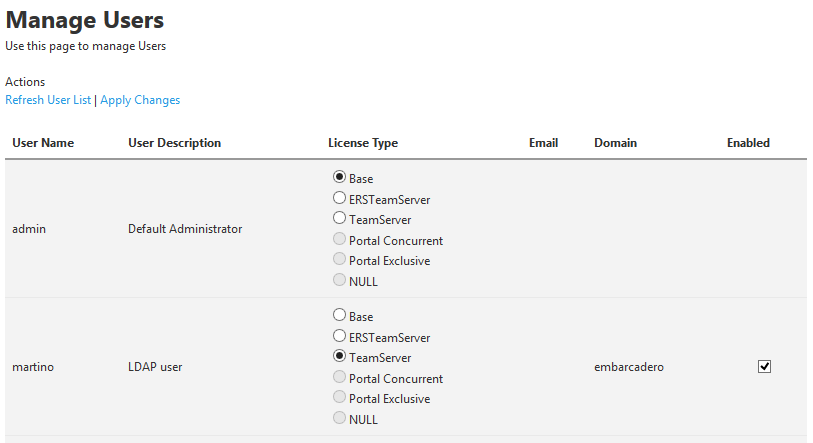Choose NULL license for martino

click(339, 418)
